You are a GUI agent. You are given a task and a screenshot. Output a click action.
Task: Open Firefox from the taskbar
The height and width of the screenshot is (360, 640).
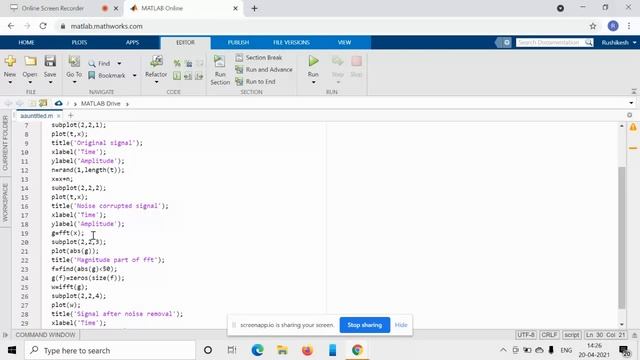(307, 350)
